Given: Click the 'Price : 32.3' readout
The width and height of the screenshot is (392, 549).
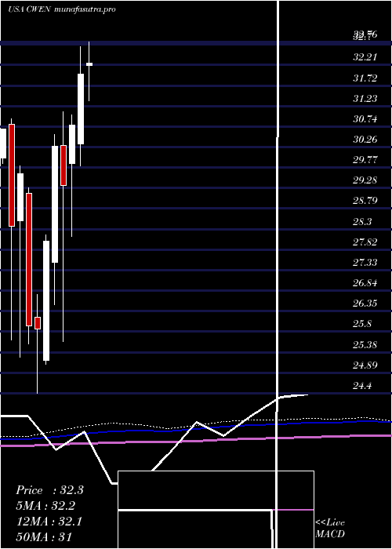Looking at the screenshot, I should pyautogui.click(x=49, y=490).
